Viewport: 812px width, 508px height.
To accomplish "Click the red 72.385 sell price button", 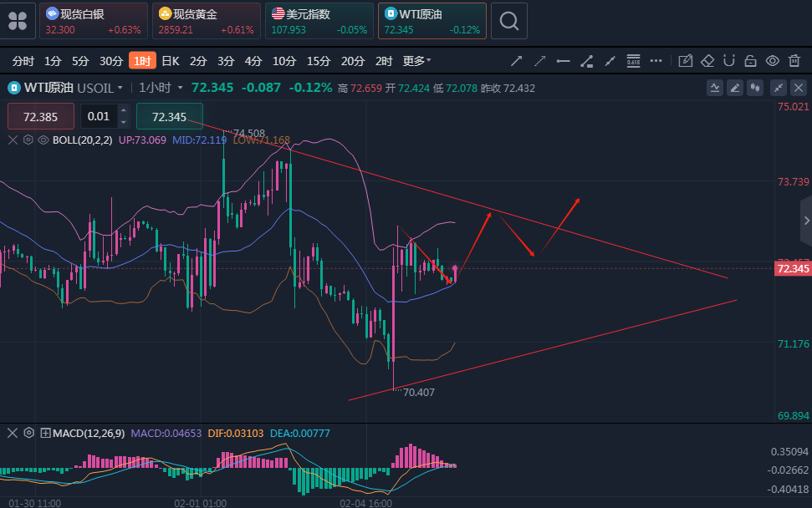I will pyautogui.click(x=41, y=117).
